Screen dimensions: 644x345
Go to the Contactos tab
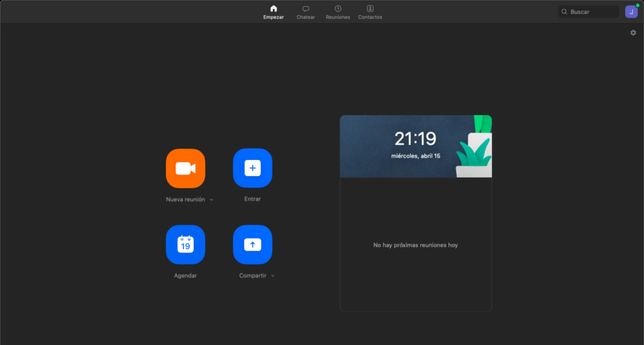370,12
